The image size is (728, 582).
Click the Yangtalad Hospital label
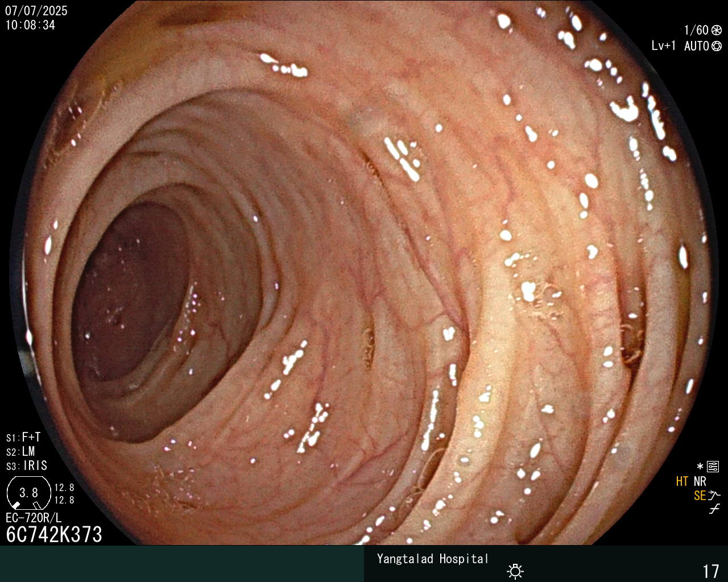click(433, 559)
